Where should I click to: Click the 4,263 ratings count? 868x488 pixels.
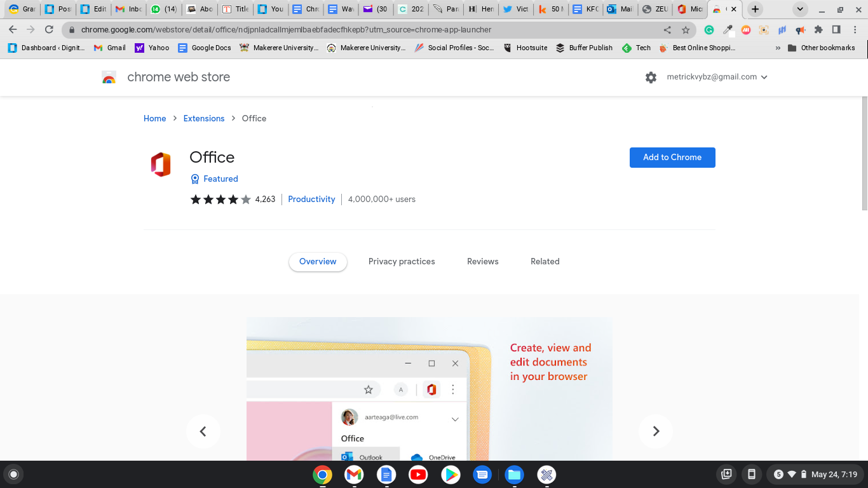(265, 200)
